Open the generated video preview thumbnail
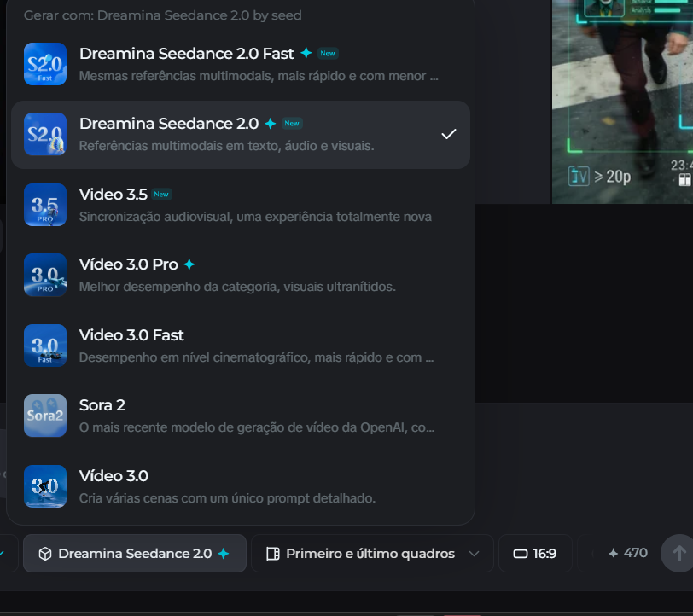693x616 pixels. click(622, 102)
